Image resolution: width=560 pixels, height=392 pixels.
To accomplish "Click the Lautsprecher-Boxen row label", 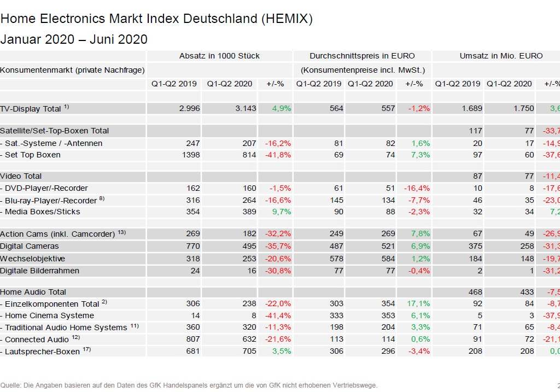I will (42, 352).
